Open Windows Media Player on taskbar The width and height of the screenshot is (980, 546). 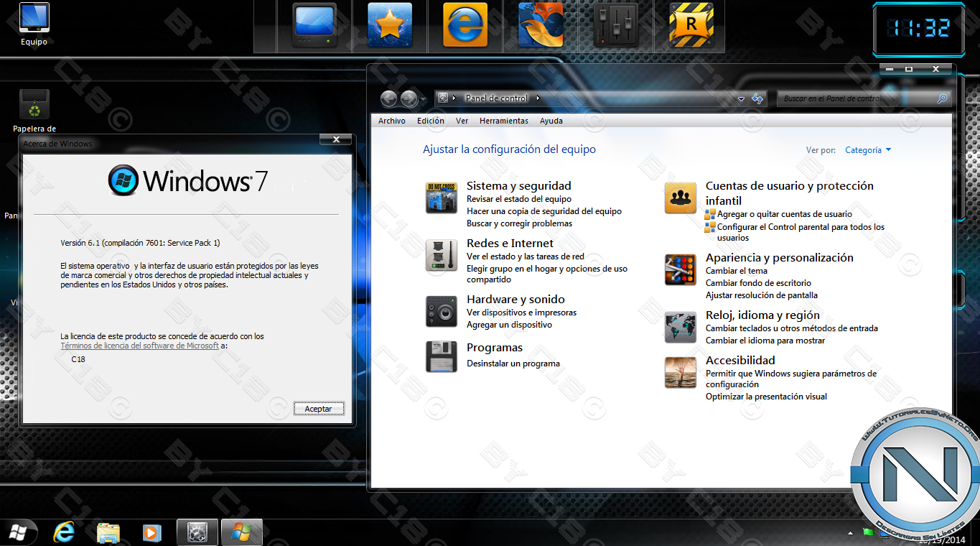click(151, 532)
